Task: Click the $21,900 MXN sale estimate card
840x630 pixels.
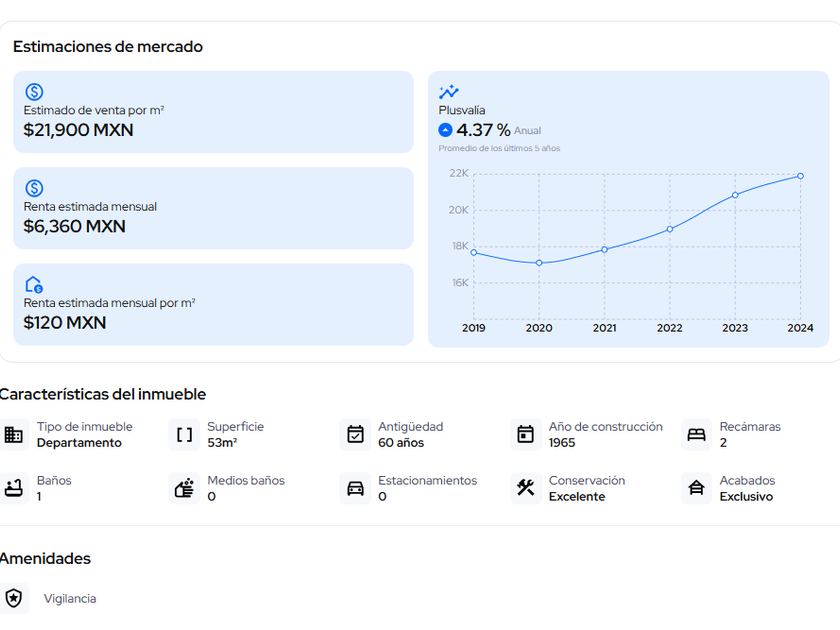Action: coord(213,112)
